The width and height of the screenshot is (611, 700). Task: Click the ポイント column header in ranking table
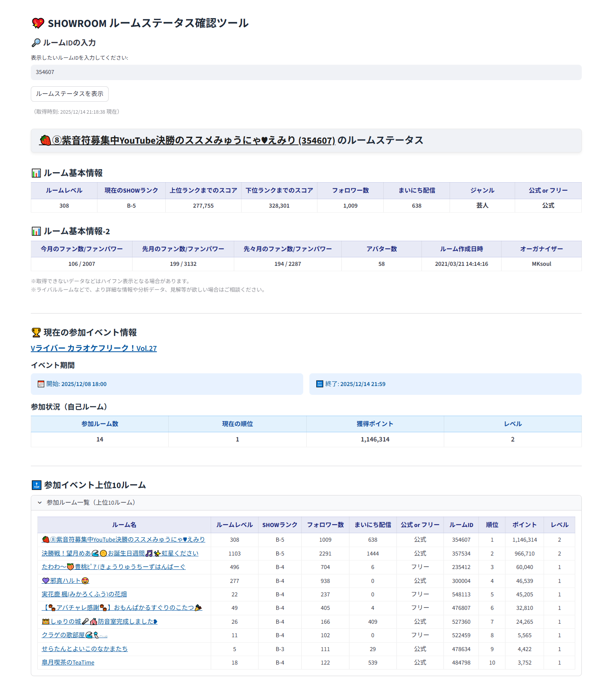(x=524, y=525)
